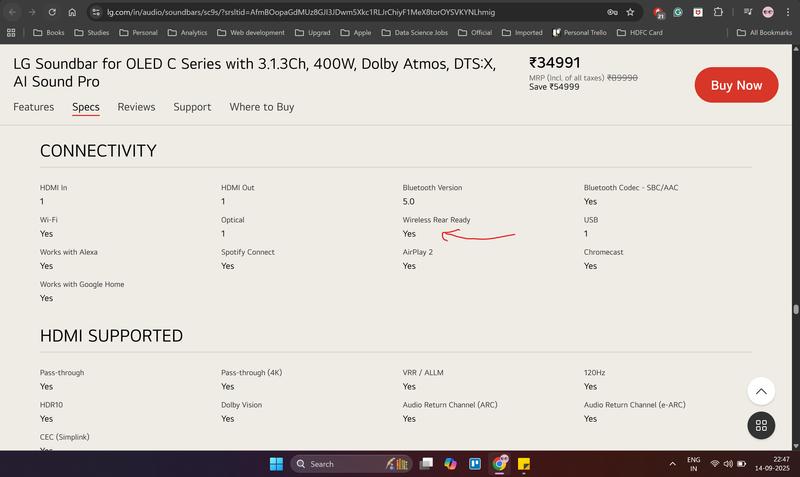Open the Features tab
The width and height of the screenshot is (800, 477).
[x=33, y=107]
